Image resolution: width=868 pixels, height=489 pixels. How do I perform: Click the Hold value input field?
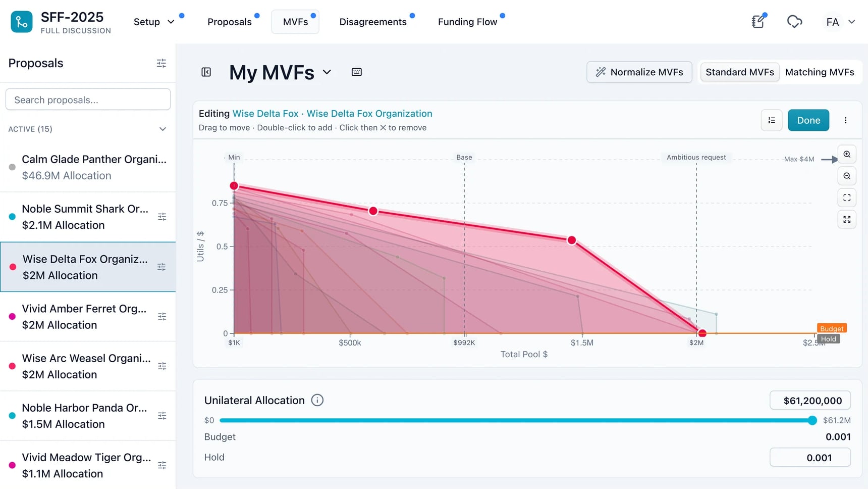(810, 458)
